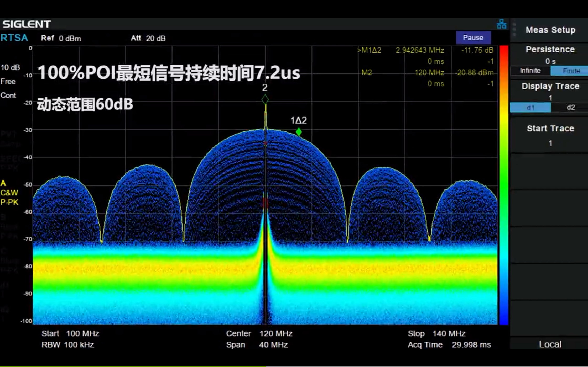Click the RTSA mode indicator
The width and height of the screenshot is (588, 367).
(14, 38)
